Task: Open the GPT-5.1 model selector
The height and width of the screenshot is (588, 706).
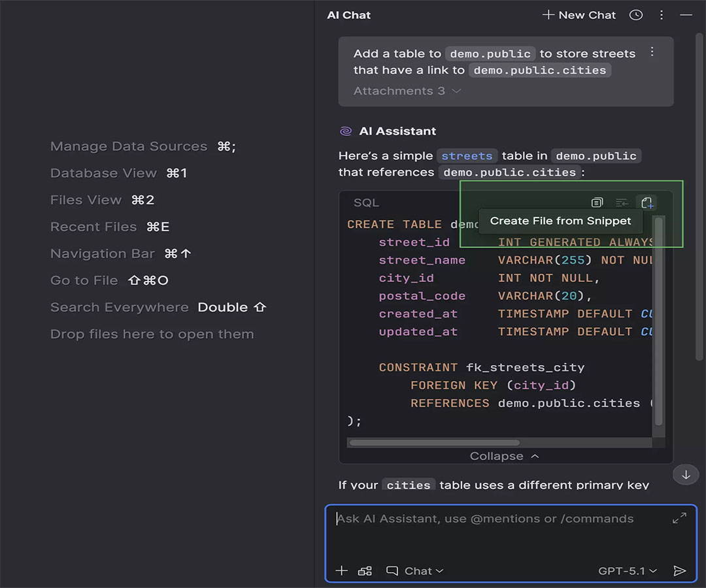Action: click(x=627, y=571)
